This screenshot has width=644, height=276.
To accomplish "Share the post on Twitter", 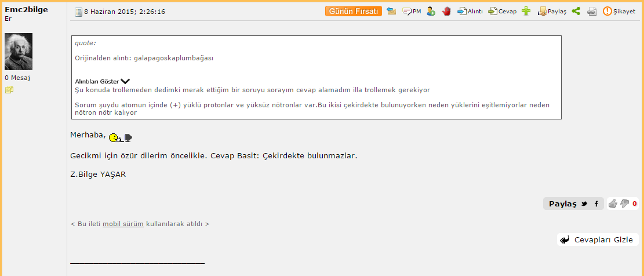I will tap(584, 204).
